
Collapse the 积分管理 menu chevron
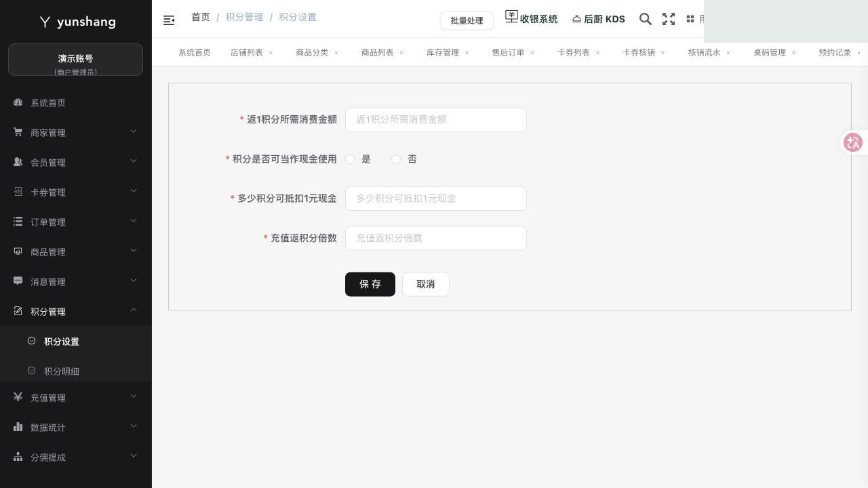pos(134,310)
